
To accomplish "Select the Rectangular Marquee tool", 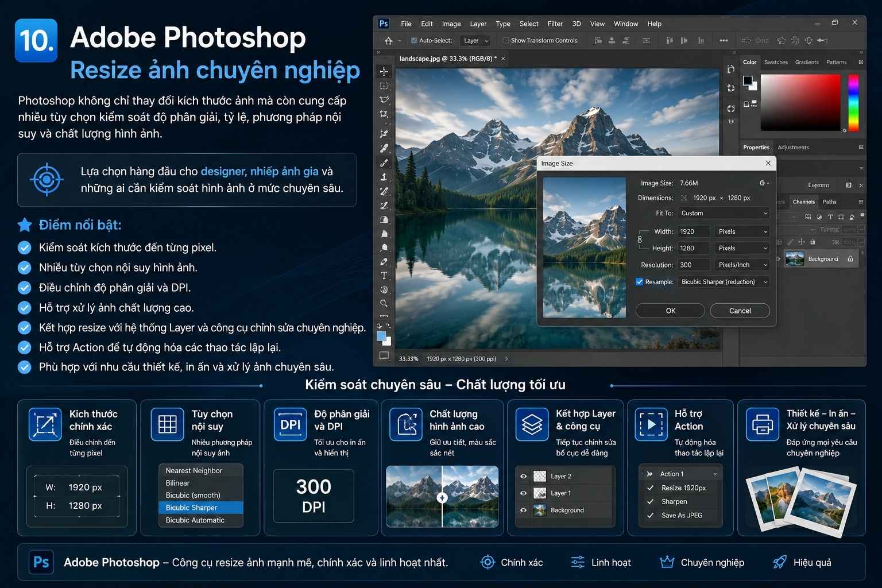I will click(384, 86).
